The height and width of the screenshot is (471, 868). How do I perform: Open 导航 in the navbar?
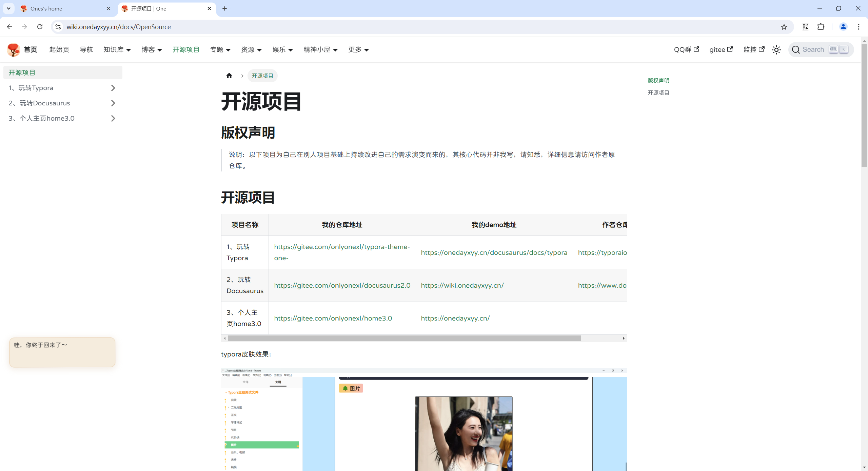[86, 49]
